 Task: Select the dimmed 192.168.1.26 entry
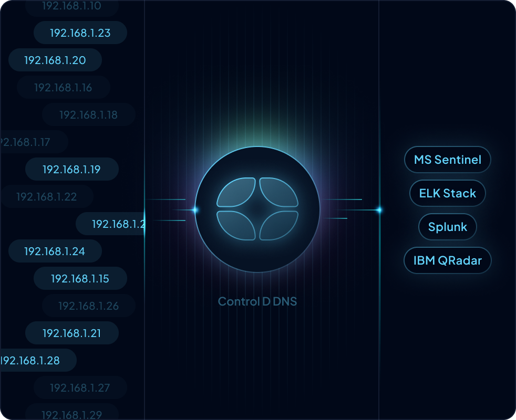[x=88, y=306]
